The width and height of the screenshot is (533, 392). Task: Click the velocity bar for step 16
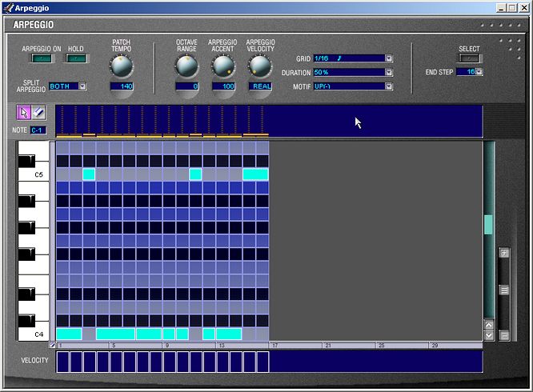(262, 362)
